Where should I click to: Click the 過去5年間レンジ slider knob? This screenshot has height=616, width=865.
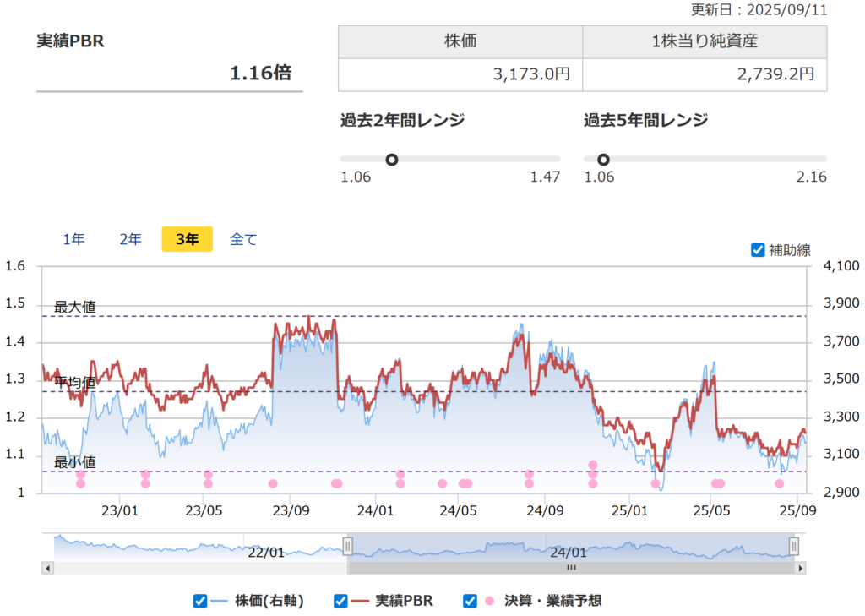coord(603,159)
